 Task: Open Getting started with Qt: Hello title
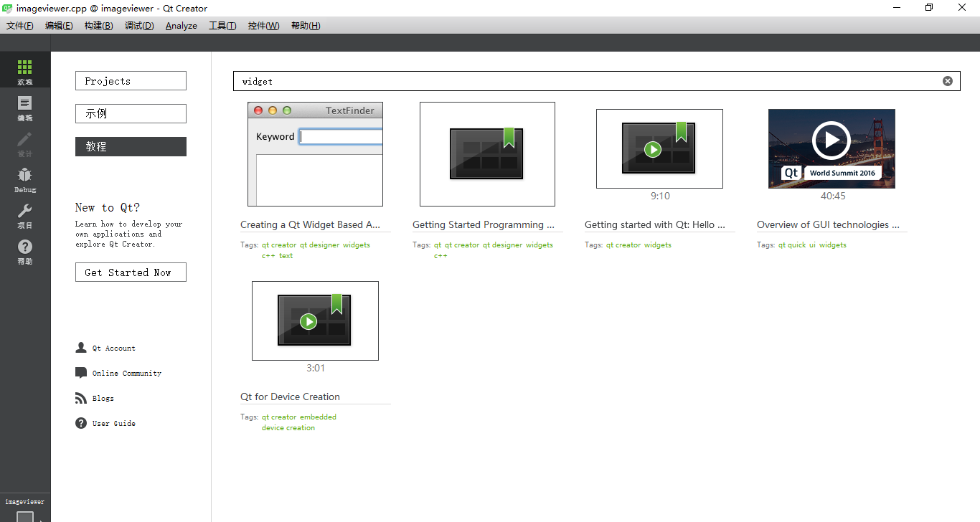click(x=655, y=224)
